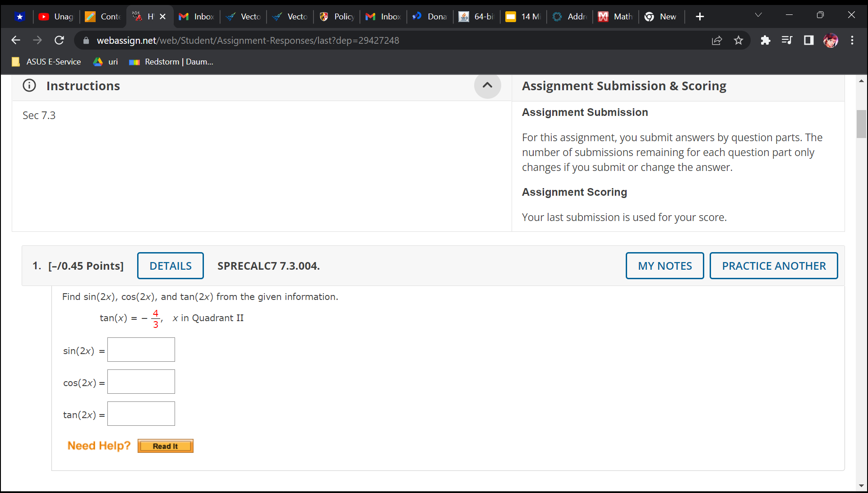Screen dimensions: 868x493
Task: Open the Extensions puzzle icon
Action: tap(765, 41)
